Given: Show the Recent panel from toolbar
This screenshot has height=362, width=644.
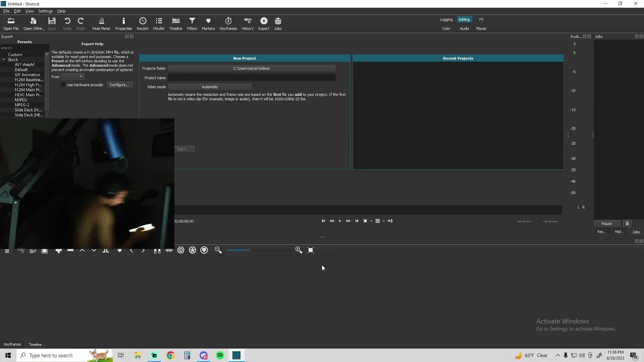Looking at the screenshot, I should [142, 24].
